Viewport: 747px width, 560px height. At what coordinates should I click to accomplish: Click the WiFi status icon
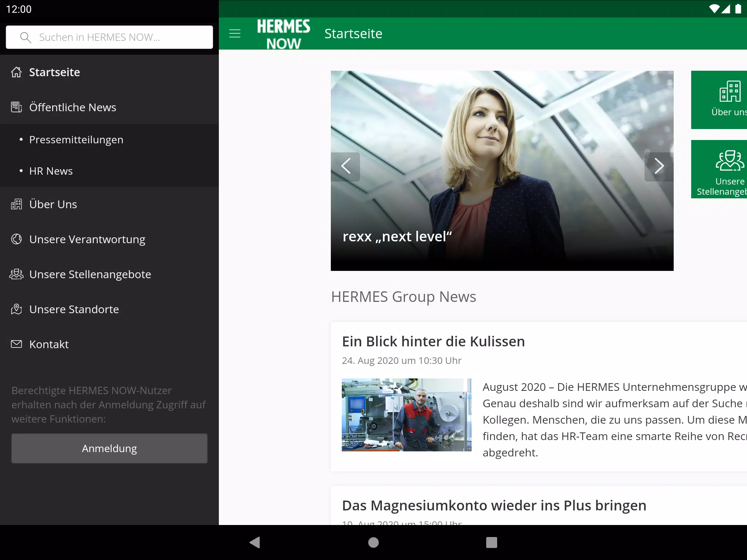(x=714, y=9)
